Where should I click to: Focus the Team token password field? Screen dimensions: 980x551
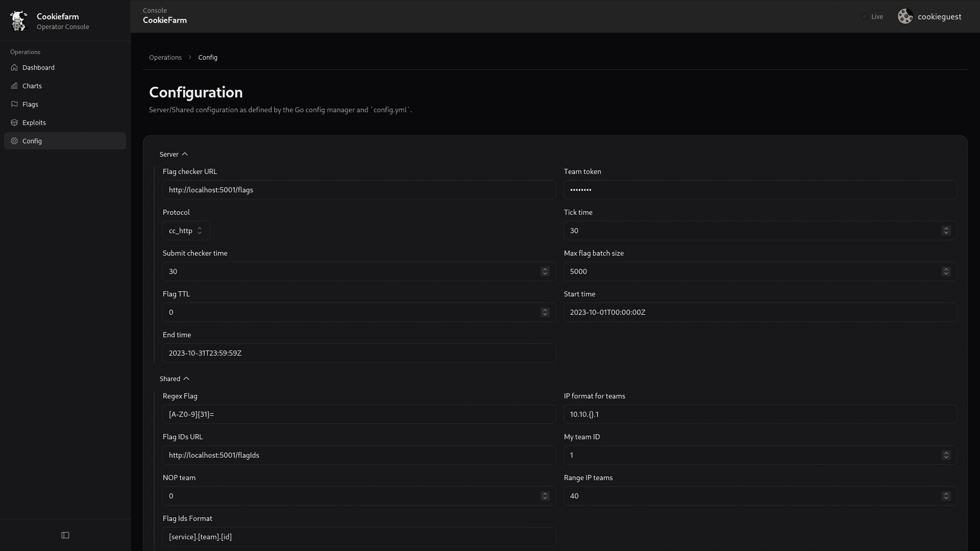(x=760, y=190)
